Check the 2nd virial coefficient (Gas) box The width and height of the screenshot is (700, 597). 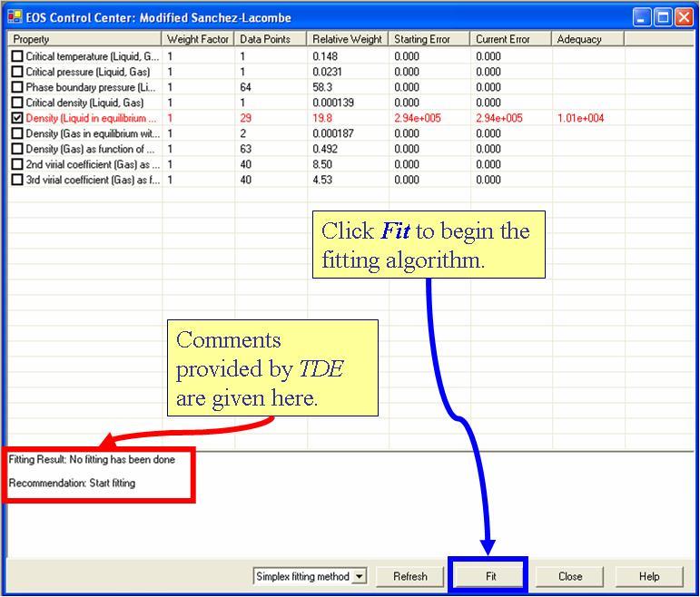[x=17, y=164]
